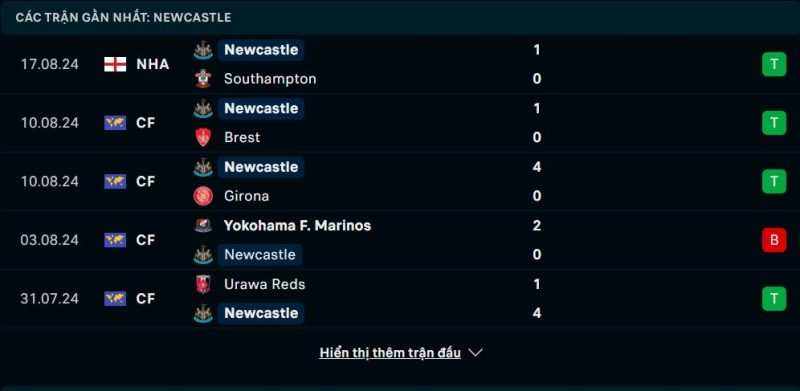This screenshot has height=391, width=800.
Task: Click Newcastle crest in Southampton match row
Action: (203, 50)
